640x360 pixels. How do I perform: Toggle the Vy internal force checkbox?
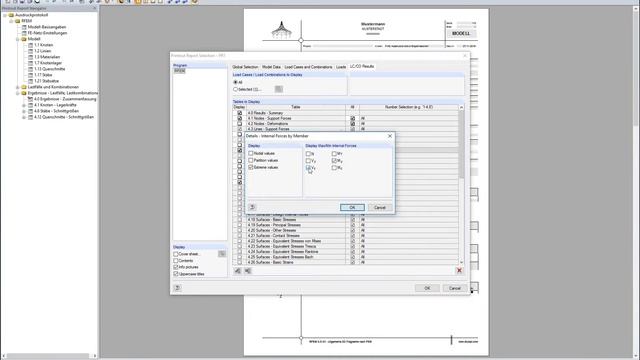point(308,161)
